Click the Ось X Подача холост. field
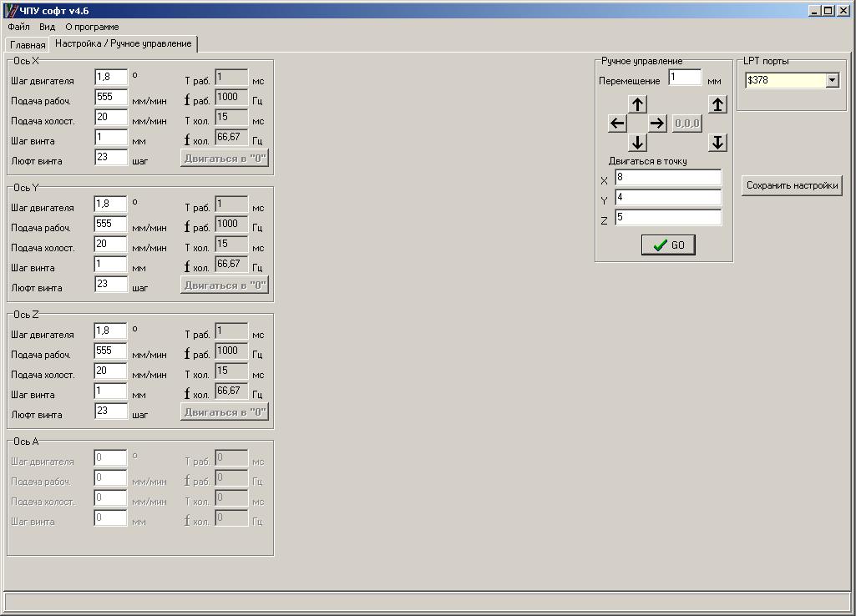856x616 pixels. pos(111,118)
